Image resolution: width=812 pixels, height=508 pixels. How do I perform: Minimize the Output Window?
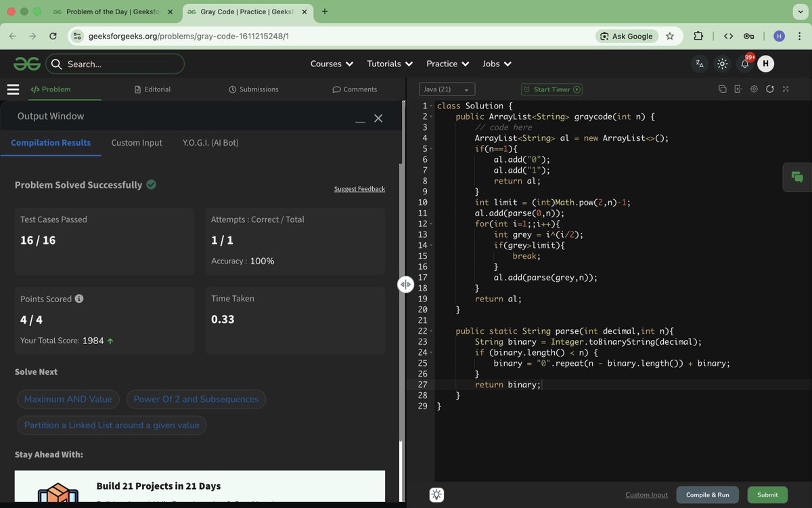[360, 121]
